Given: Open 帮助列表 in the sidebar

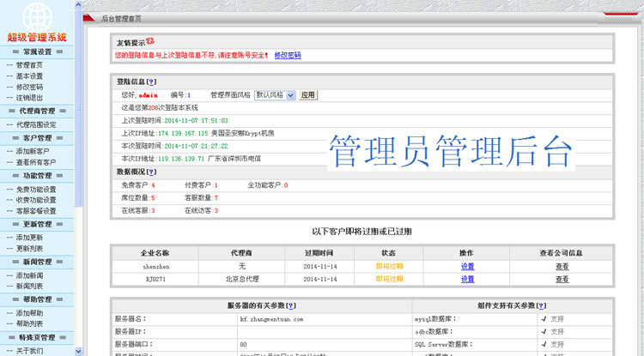Looking at the screenshot, I should [29, 323].
